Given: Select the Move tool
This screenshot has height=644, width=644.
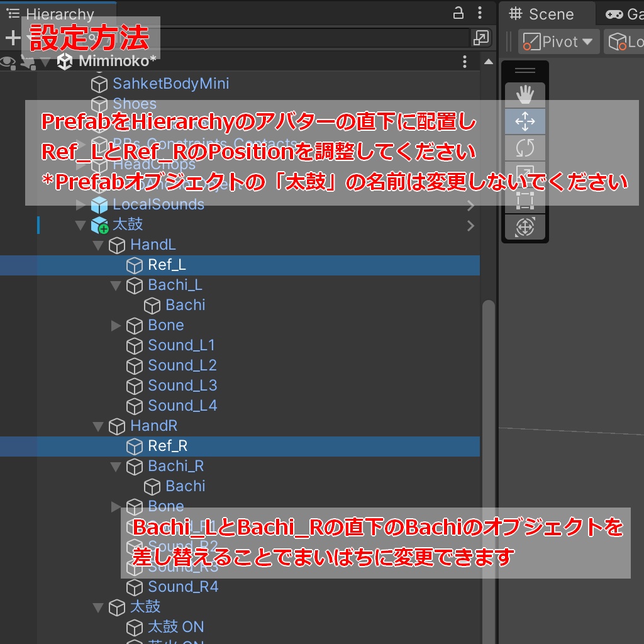Looking at the screenshot, I should 525,121.
